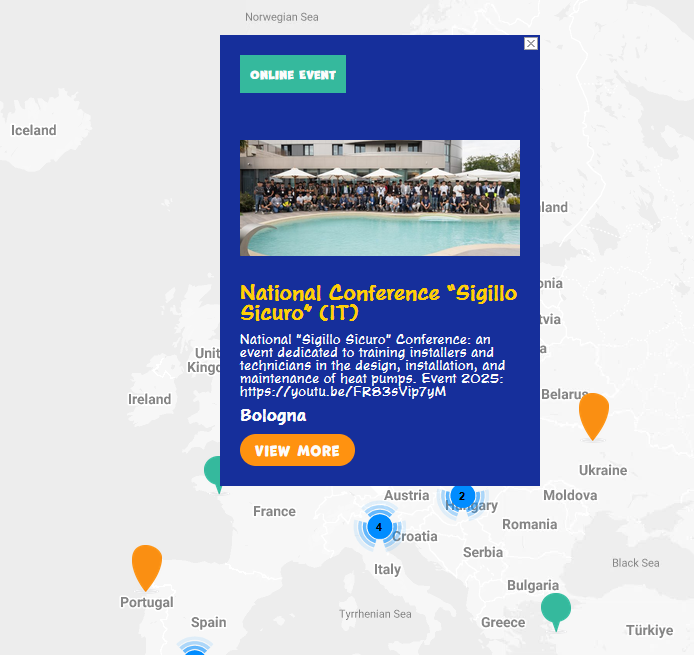Expand the blue cluster marker labeled 2

coord(463,497)
